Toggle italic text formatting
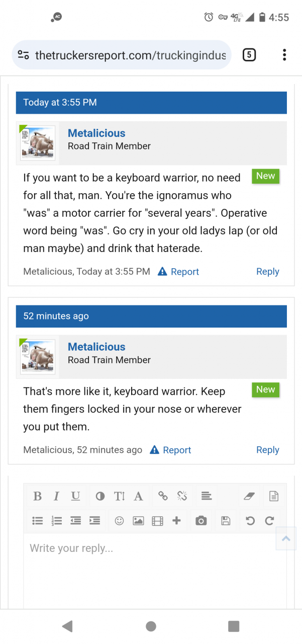This screenshot has width=302, height=644. click(x=56, y=496)
